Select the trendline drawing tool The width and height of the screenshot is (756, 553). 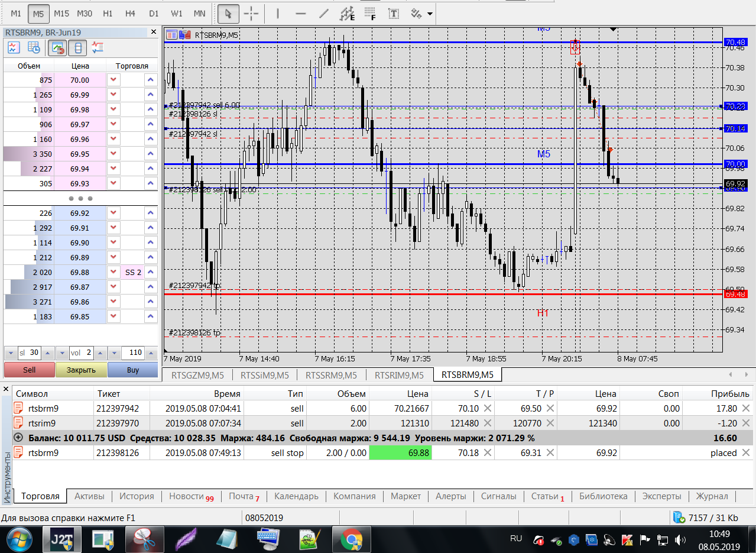pos(323,13)
